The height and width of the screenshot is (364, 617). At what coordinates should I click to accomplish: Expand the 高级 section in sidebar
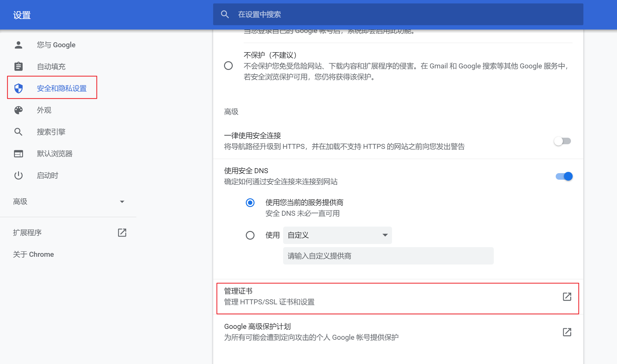pyautogui.click(x=122, y=201)
